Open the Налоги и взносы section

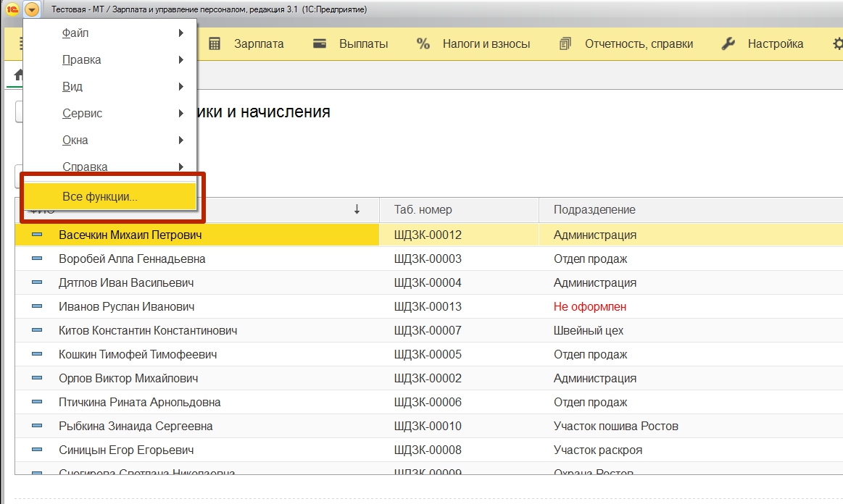[486, 44]
